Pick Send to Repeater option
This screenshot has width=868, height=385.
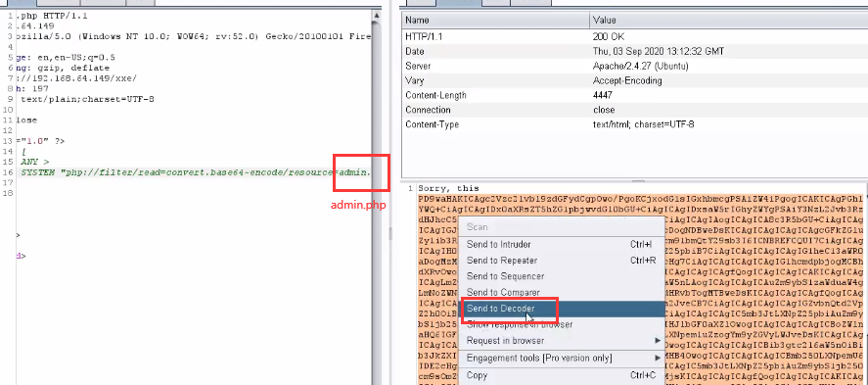point(502,261)
